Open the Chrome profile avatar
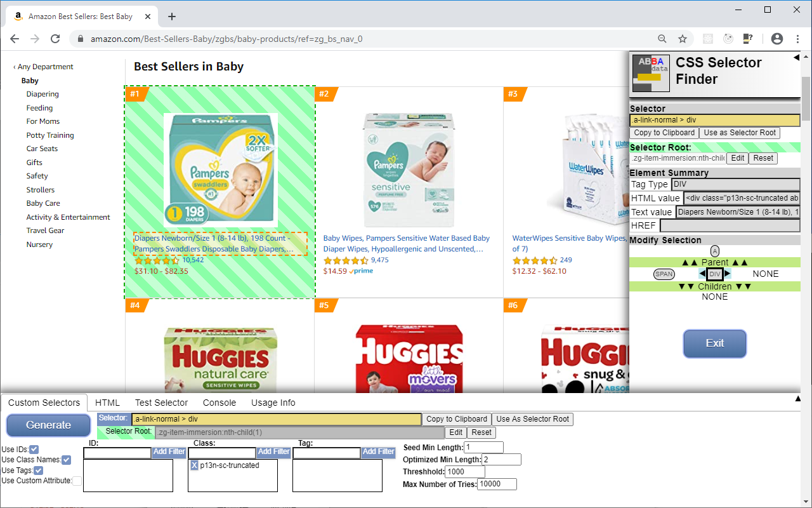812x508 pixels. click(x=777, y=39)
